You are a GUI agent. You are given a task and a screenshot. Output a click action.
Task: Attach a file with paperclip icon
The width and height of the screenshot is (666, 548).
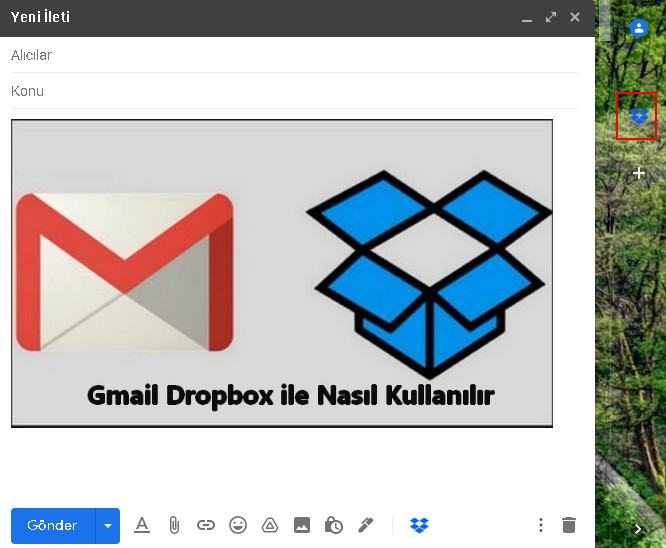pyautogui.click(x=173, y=525)
